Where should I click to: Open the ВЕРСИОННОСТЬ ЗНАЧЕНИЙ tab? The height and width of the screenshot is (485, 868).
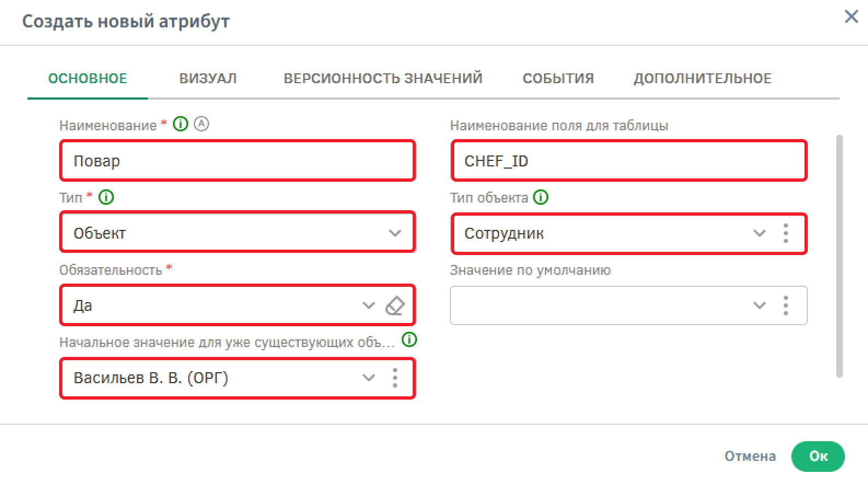coord(383,78)
